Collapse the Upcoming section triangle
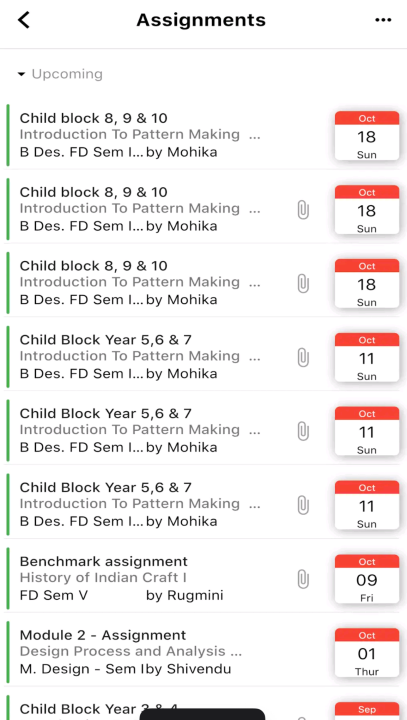The image size is (407, 720). pos(21,74)
